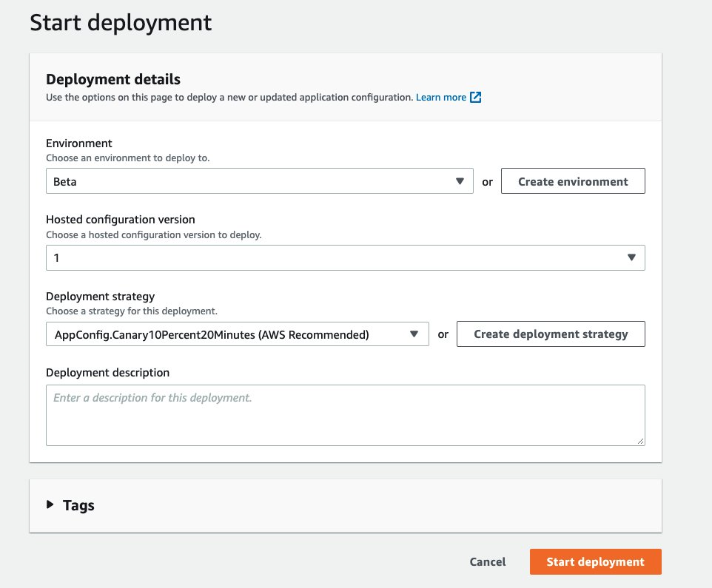This screenshot has width=712, height=588.
Task: Click the Create deployment strategy button
Action: [551, 334]
